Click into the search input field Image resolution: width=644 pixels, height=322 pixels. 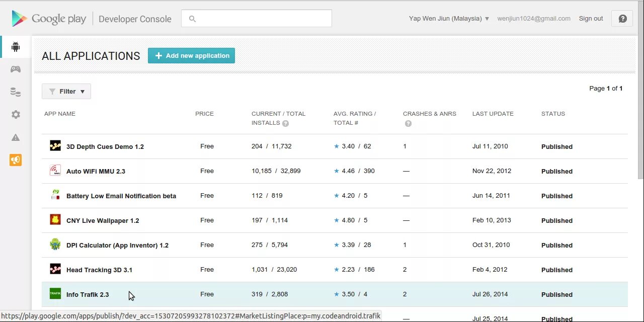click(257, 19)
